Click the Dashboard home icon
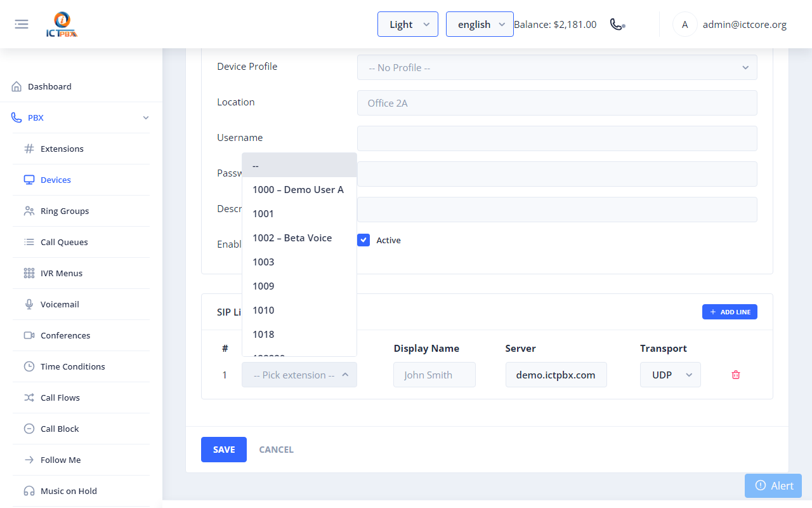Image resolution: width=812 pixels, height=508 pixels. [x=16, y=86]
